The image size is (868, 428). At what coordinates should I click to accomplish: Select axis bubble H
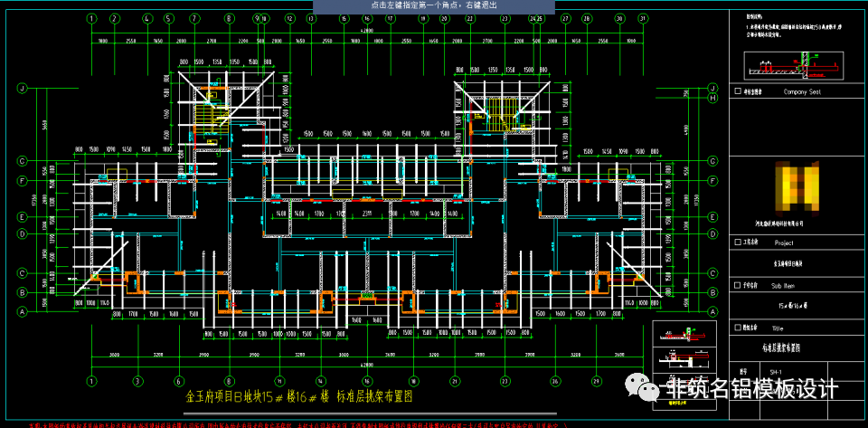point(712,98)
